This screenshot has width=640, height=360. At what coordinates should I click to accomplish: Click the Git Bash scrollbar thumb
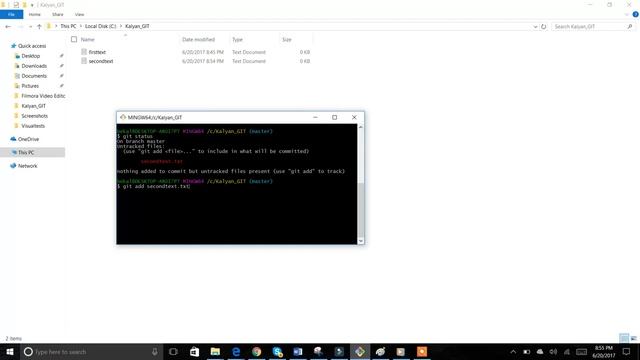click(x=360, y=211)
